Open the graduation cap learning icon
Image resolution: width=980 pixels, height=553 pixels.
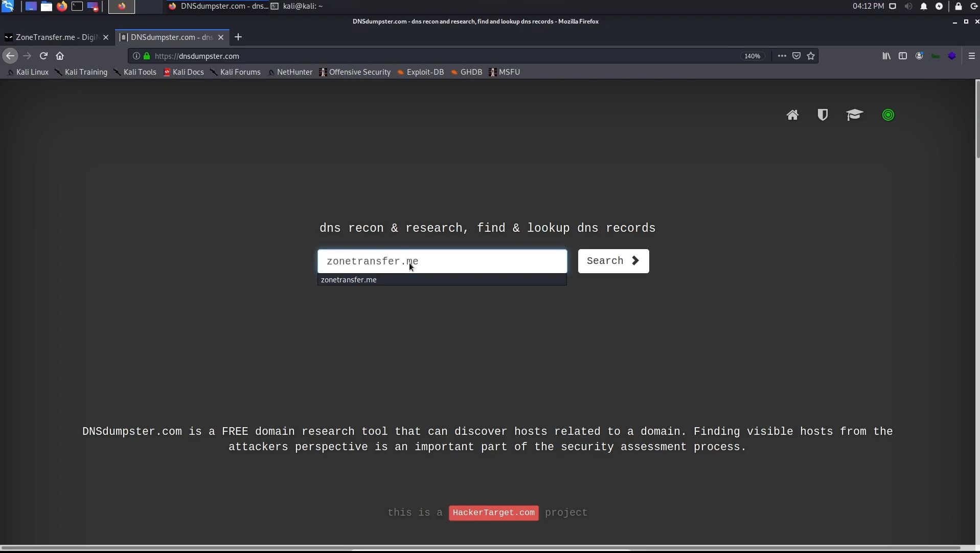(854, 115)
